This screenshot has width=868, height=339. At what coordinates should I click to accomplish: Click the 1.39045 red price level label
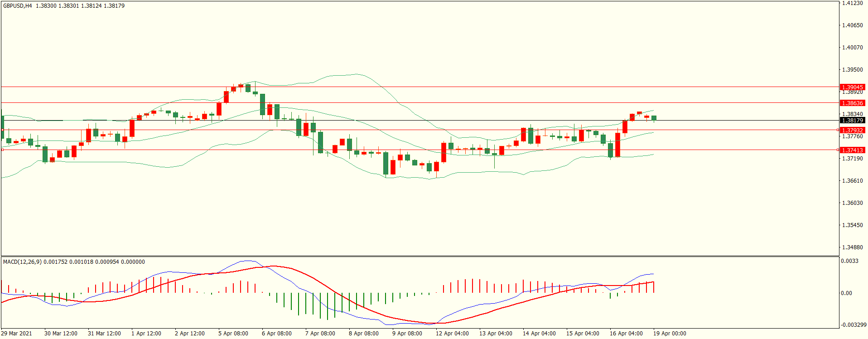click(x=852, y=87)
